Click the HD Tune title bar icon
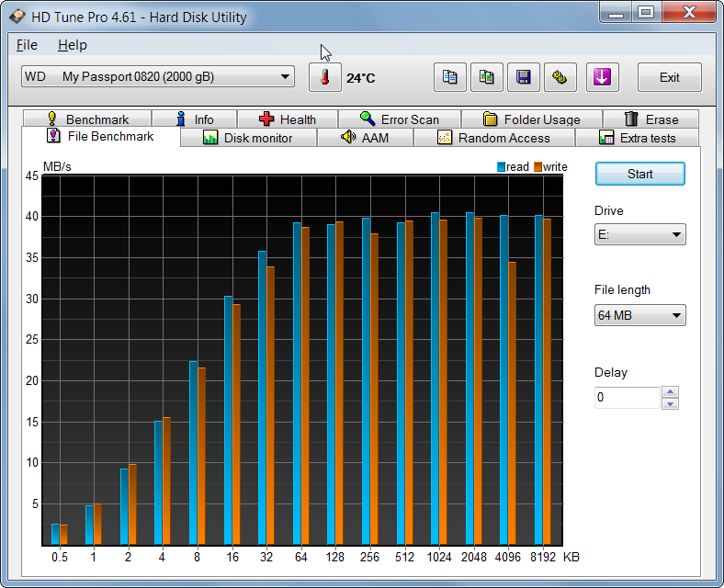 coord(17,17)
